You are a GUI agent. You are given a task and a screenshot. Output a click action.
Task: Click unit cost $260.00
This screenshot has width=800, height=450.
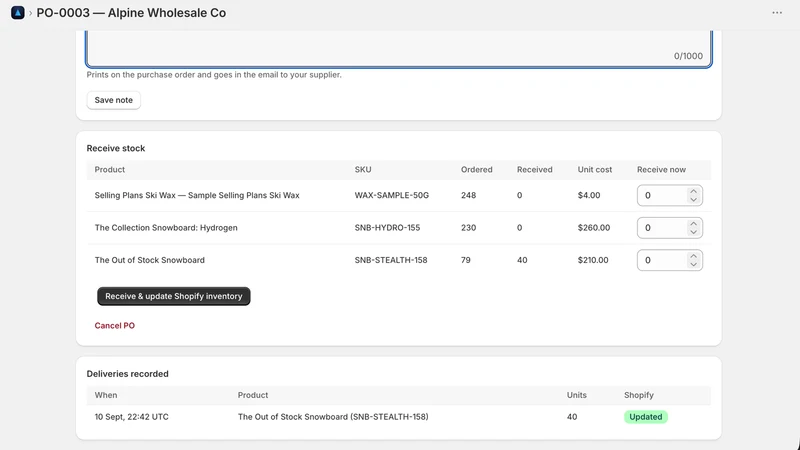point(594,228)
